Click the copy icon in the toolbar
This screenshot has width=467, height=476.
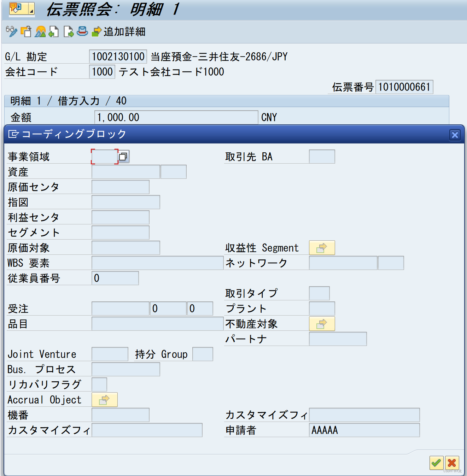[26, 32]
